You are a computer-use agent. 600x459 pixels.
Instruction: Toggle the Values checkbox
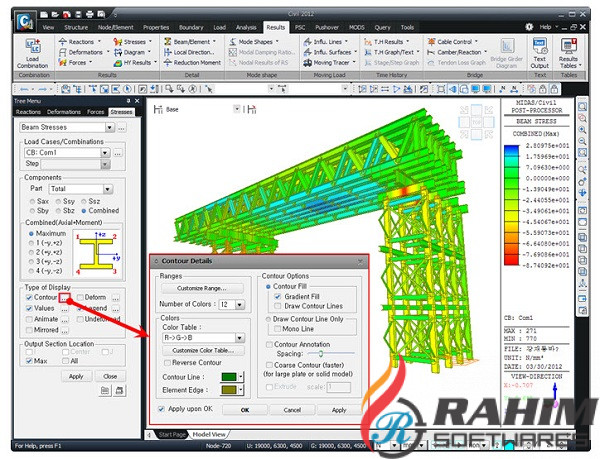pos(29,308)
